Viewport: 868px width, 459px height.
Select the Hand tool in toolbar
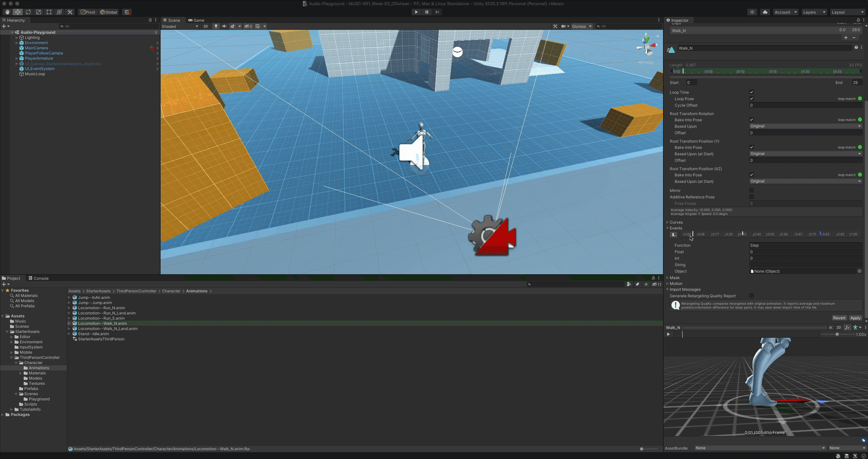7,12
